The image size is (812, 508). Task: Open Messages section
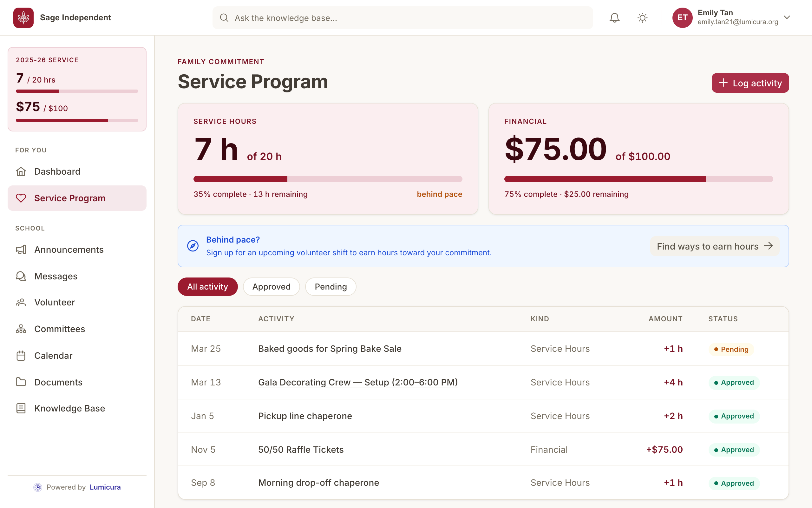[77, 276]
